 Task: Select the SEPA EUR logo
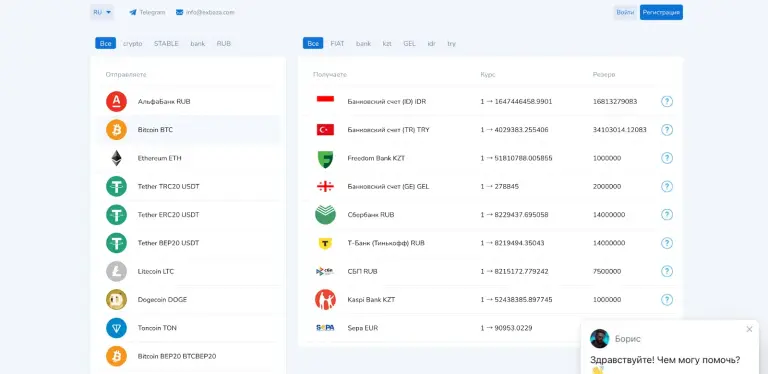325,327
